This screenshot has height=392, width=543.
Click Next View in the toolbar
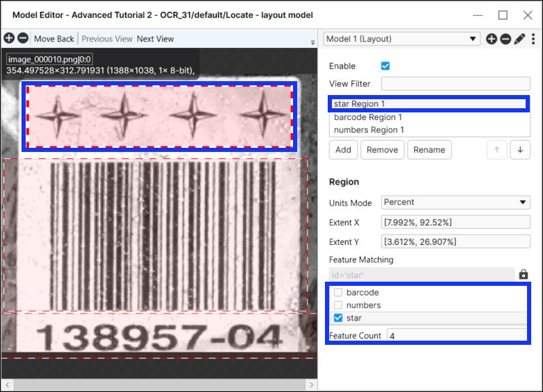tap(156, 39)
